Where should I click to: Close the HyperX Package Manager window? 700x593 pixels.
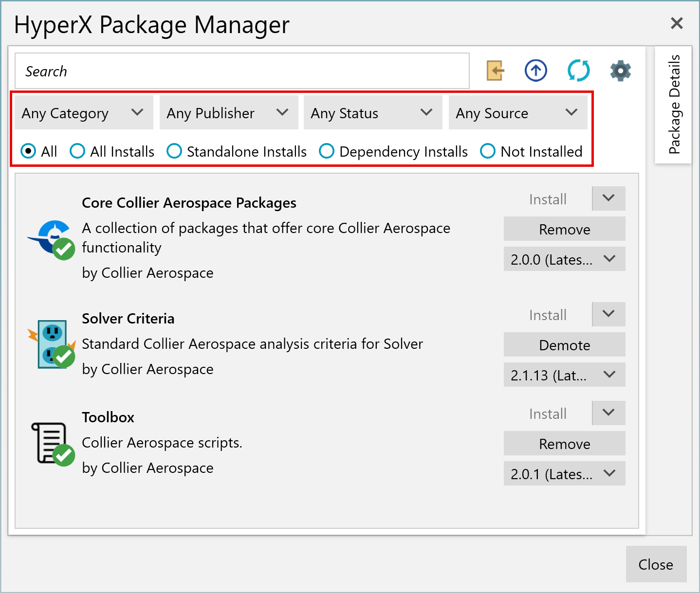(677, 23)
